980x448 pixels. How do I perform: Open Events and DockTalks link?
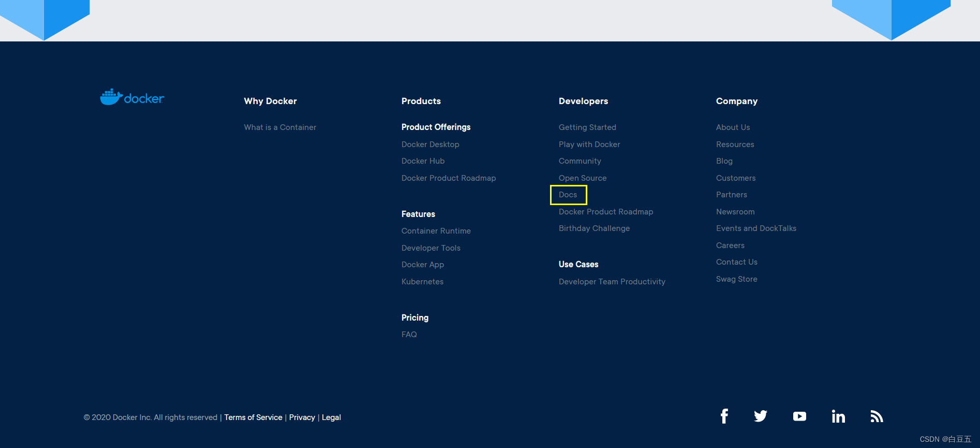756,228
